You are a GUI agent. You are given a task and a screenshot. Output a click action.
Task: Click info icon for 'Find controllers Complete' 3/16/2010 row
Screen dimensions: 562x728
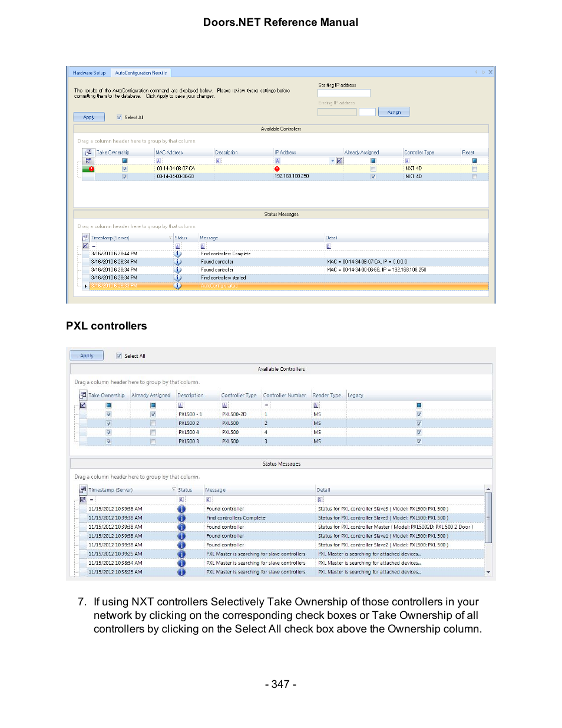178,253
